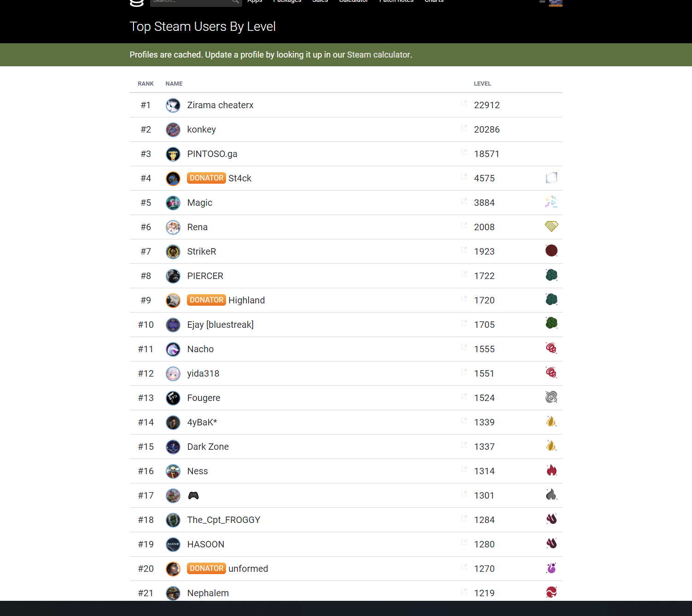Click St4ck's level badge icon
Viewport: 692px width, 616px height.
[x=552, y=178]
